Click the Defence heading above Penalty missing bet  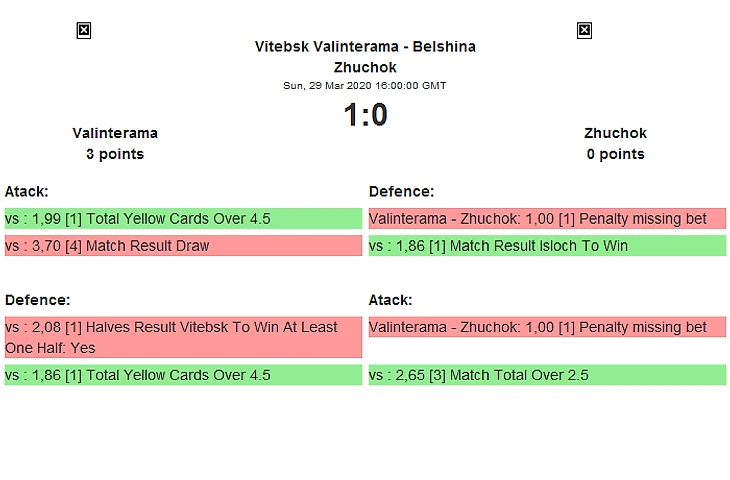pyautogui.click(x=401, y=191)
